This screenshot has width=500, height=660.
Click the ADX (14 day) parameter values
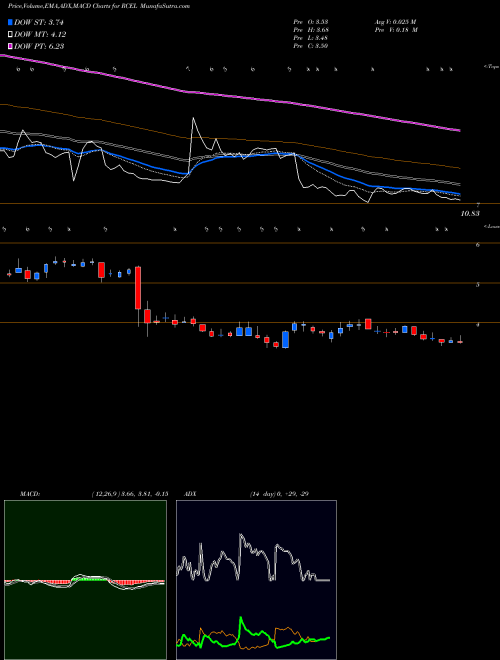coord(279,494)
